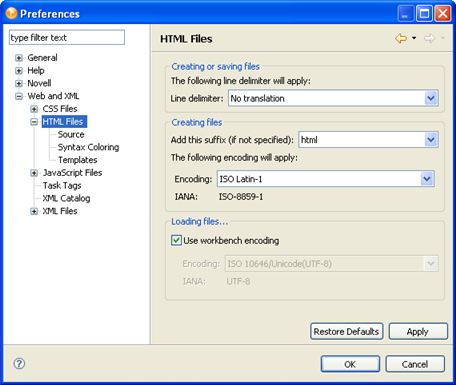Collapse the HTML Files node
456x385 pixels.
(34, 122)
